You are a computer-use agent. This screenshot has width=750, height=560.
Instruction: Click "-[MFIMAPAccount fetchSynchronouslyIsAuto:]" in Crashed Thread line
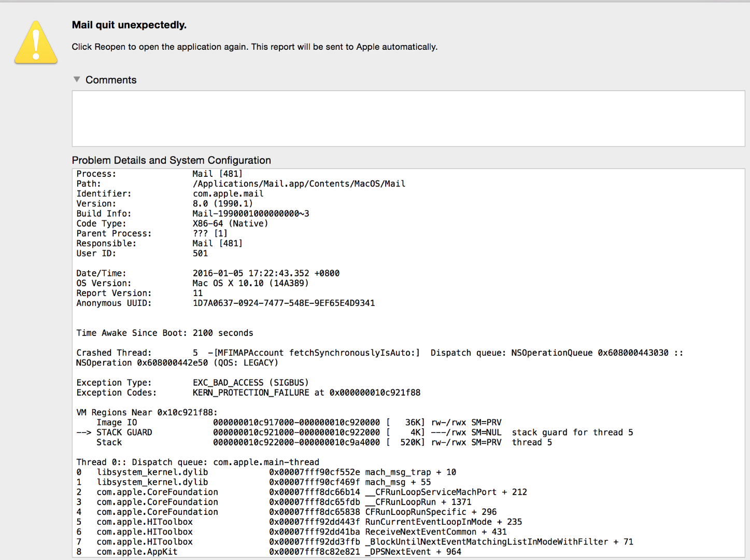314,353
